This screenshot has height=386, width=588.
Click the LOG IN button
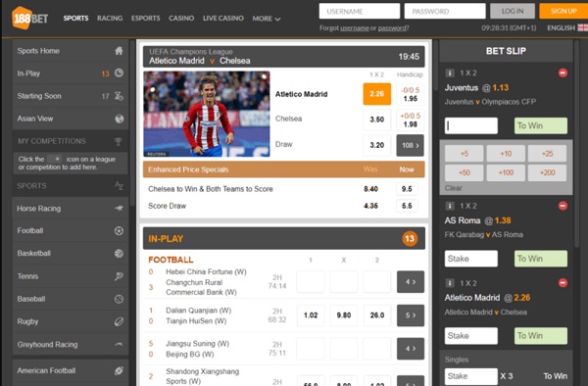pos(513,11)
